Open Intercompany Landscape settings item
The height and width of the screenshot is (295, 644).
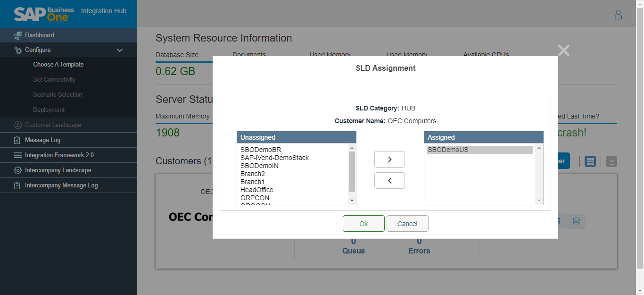coord(58,170)
